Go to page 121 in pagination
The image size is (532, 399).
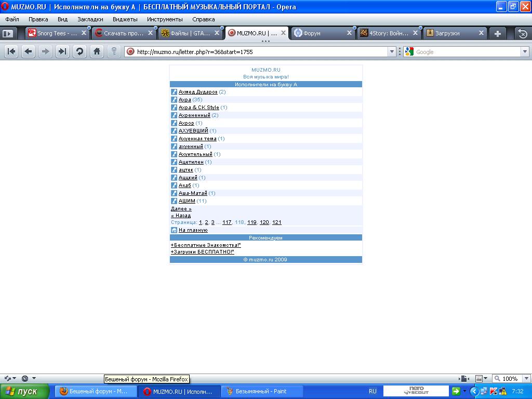click(277, 222)
